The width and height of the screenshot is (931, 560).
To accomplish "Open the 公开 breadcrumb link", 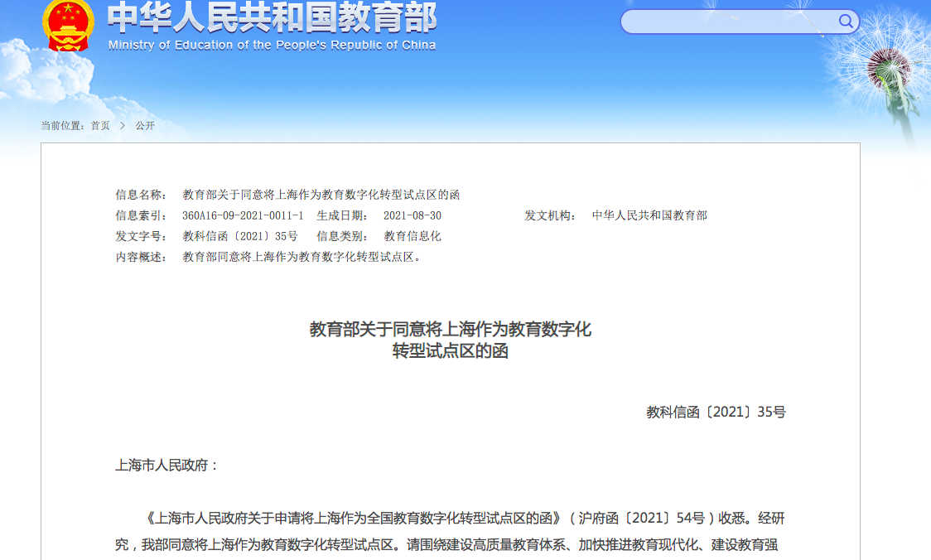I will [145, 126].
